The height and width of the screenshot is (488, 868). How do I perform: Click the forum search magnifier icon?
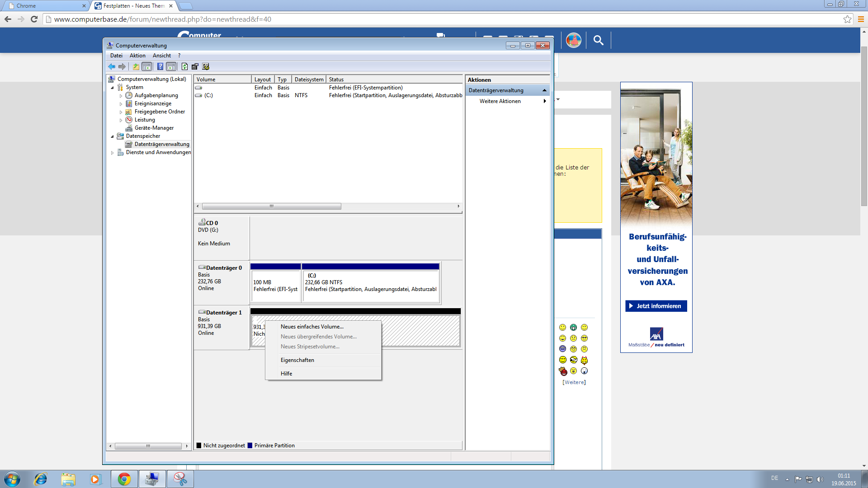click(x=598, y=40)
